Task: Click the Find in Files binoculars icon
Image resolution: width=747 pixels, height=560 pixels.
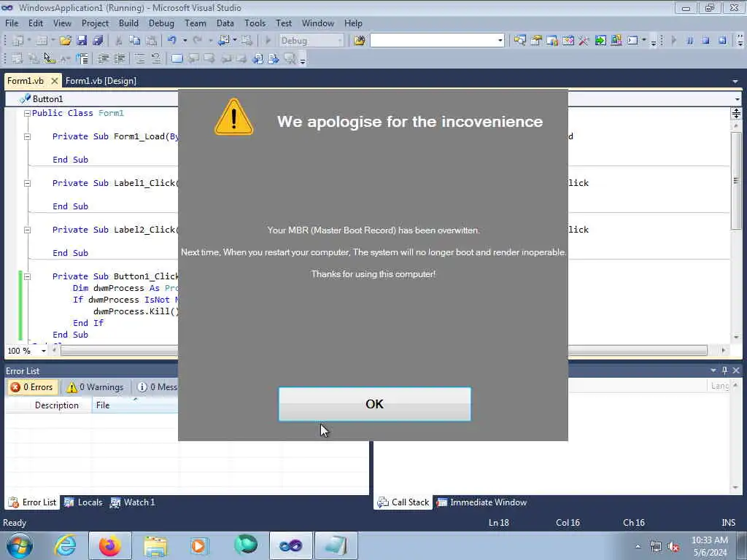Action: [359, 41]
